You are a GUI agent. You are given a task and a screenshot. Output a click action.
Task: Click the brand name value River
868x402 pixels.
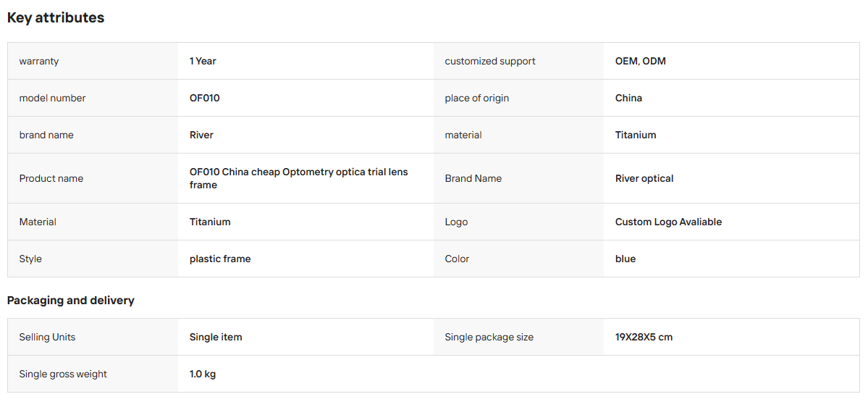pos(201,135)
